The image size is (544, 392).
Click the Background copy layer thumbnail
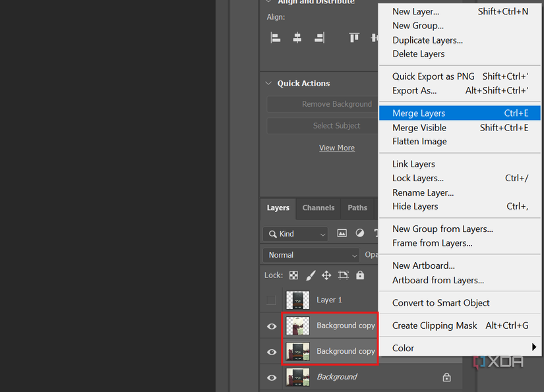click(x=297, y=325)
